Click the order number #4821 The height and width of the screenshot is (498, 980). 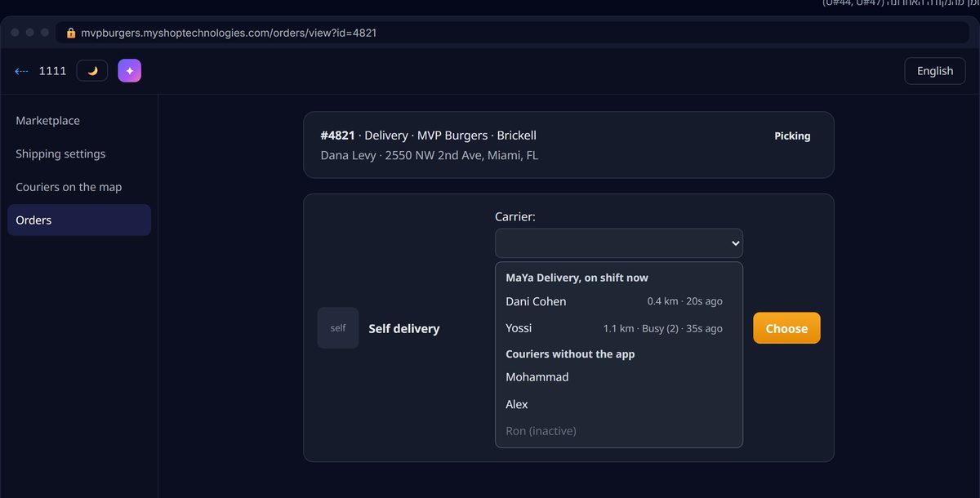click(337, 136)
